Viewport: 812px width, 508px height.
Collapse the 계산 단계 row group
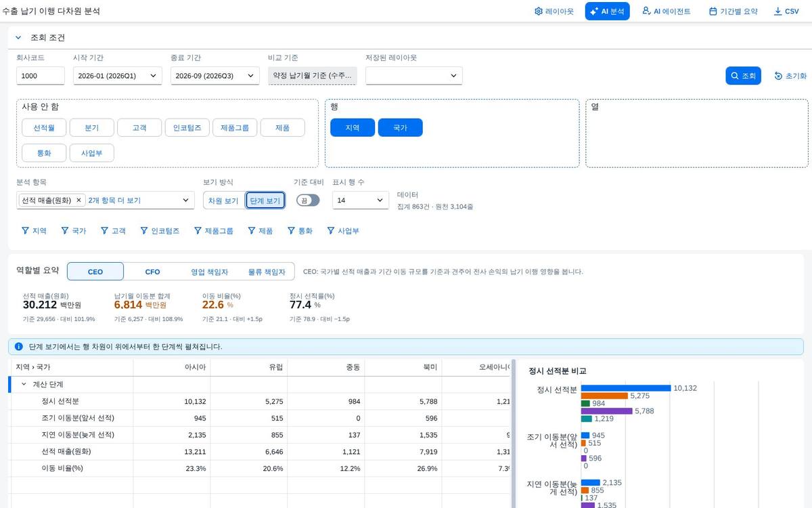(x=24, y=384)
